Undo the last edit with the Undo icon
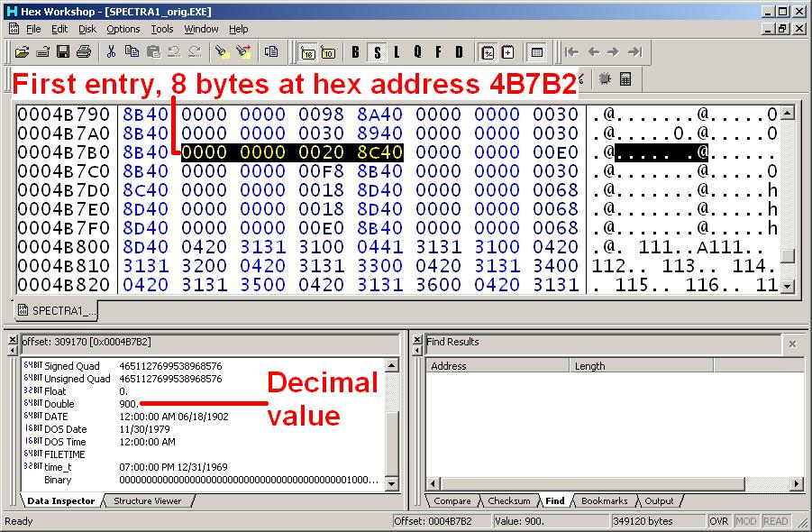This screenshot has width=812, height=532. coord(174,51)
